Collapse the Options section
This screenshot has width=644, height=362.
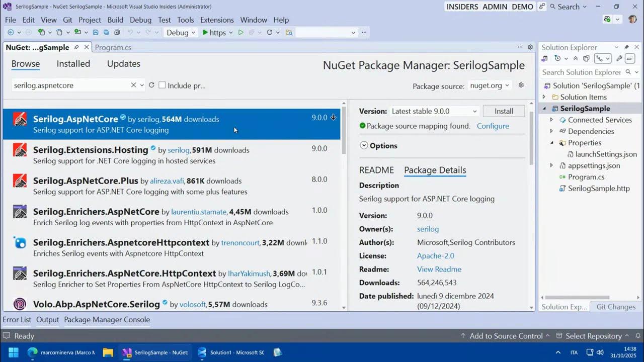tap(364, 145)
